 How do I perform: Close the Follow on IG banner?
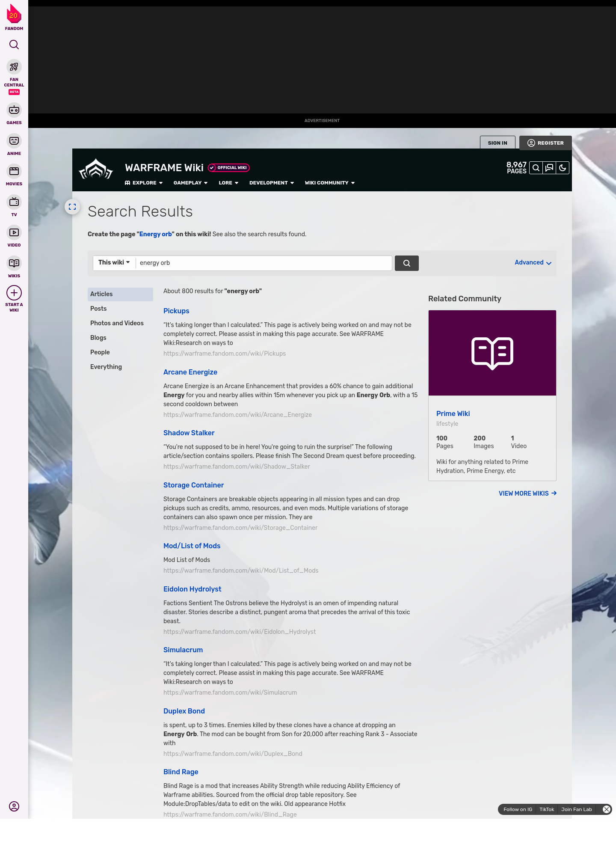pyautogui.click(x=606, y=809)
